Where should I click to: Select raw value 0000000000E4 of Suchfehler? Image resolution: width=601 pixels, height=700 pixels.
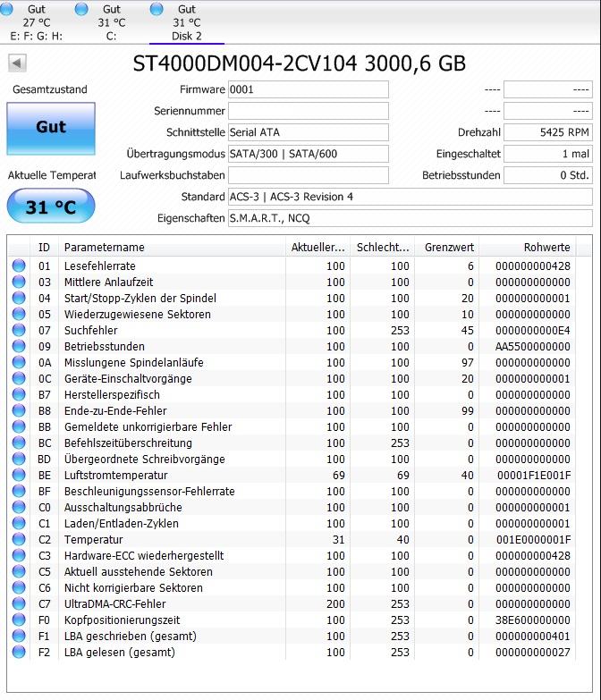pyautogui.click(x=533, y=331)
